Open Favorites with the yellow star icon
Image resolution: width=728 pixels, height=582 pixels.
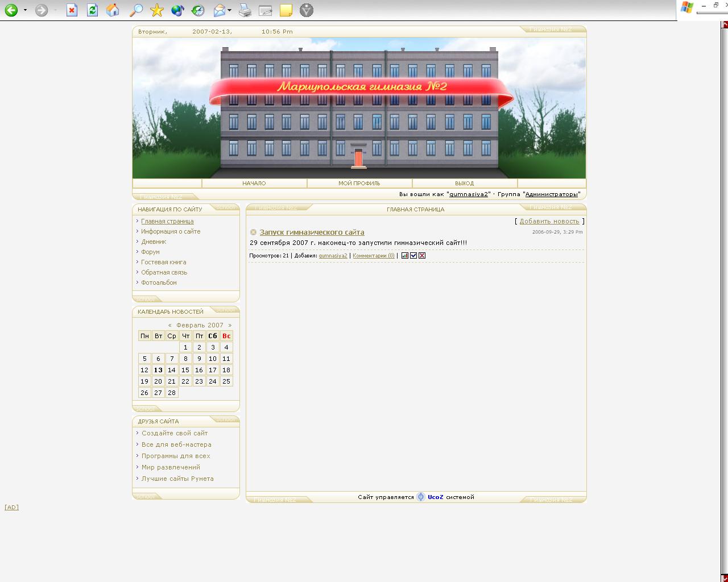tap(157, 10)
